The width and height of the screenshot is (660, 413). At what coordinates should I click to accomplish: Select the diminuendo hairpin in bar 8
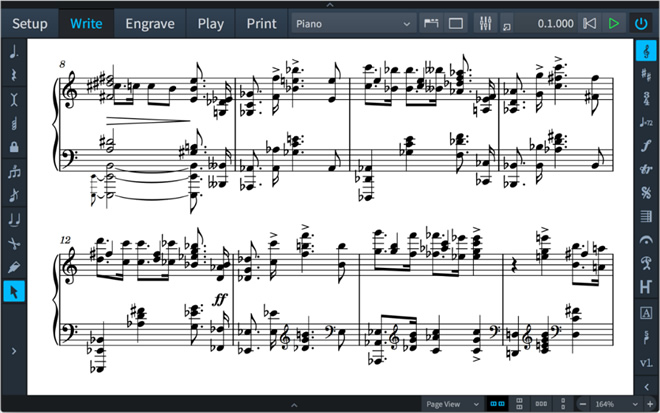148,121
